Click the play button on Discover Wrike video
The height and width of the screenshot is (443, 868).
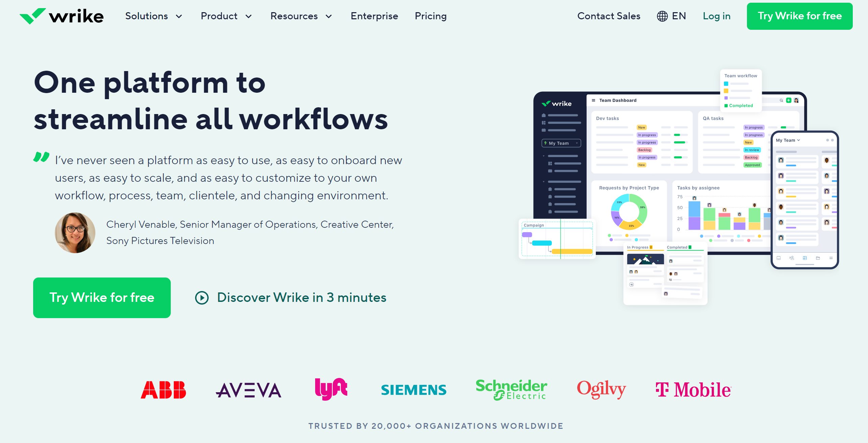pyautogui.click(x=202, y=297)
